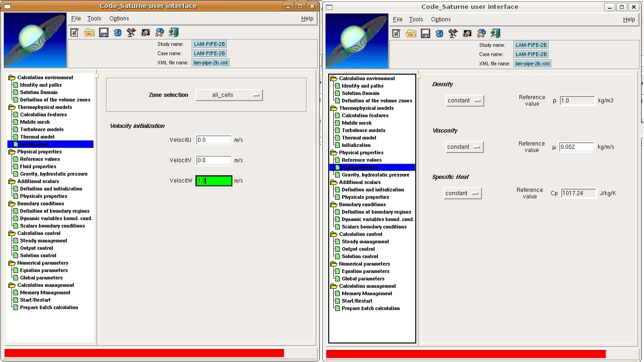Click the Density reference value field
The width and height of the screenshot is (644, 362).
[x=577, y=101]
